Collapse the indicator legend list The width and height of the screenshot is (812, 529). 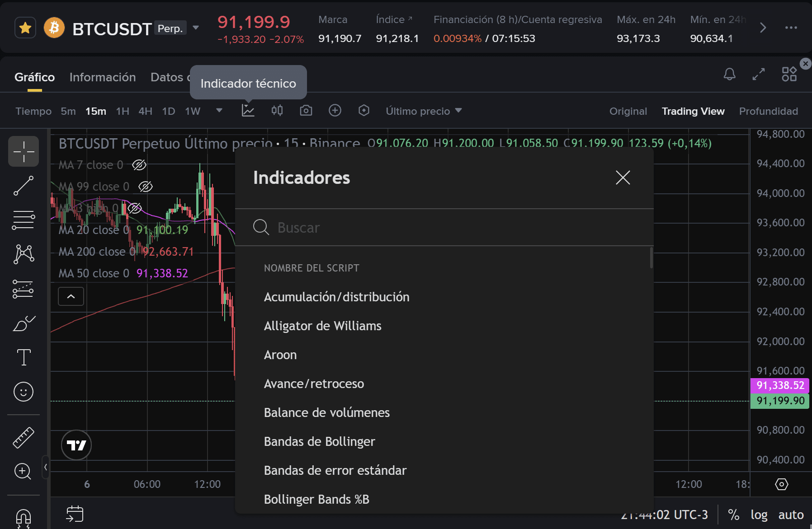point(71,296)
